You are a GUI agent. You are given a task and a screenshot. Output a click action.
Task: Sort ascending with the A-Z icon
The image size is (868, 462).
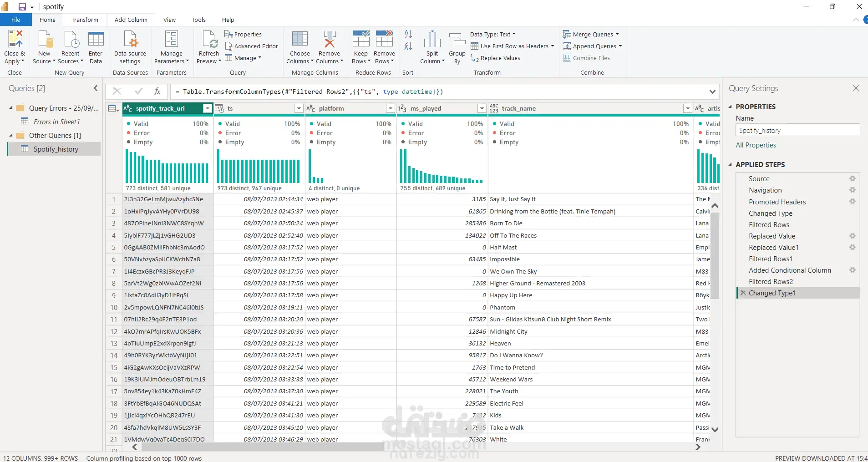[408, 34]
